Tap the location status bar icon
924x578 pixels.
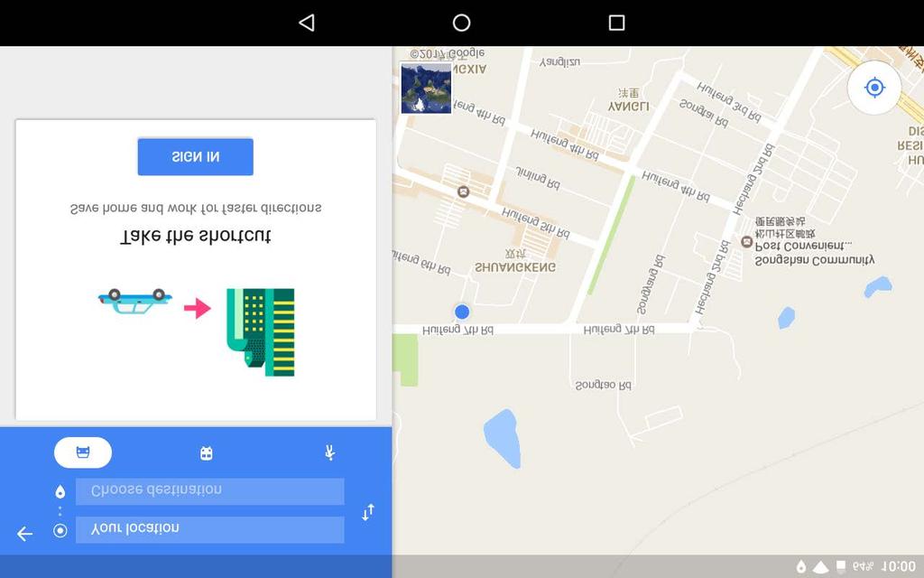tap(801, 567)
